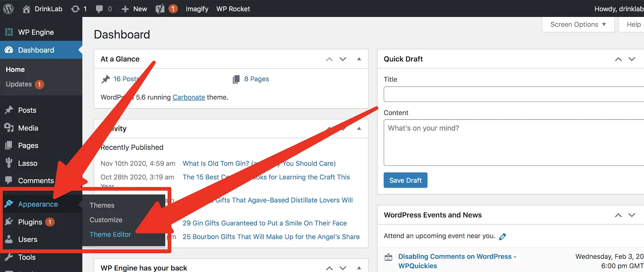
Task: Open pending updates icon in admin bar
Action: pos(75,9)
